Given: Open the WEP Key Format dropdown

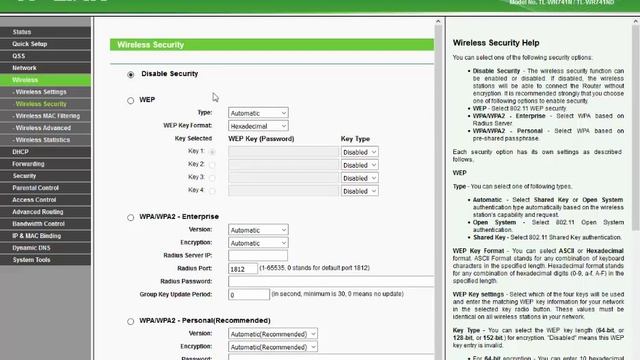Looking at the screenshot, I should click(x=258, y=126).
